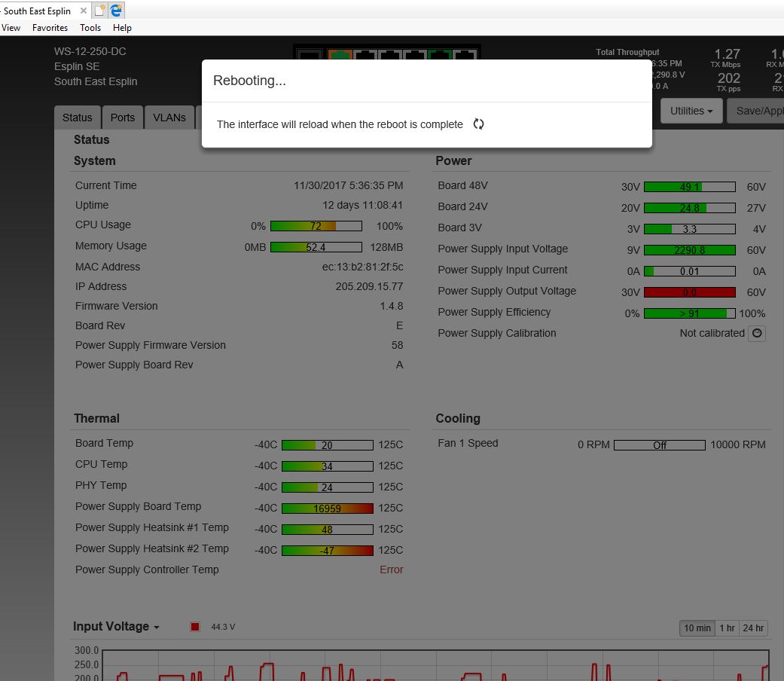Switch to the Ports tab

tap(122, 118)
